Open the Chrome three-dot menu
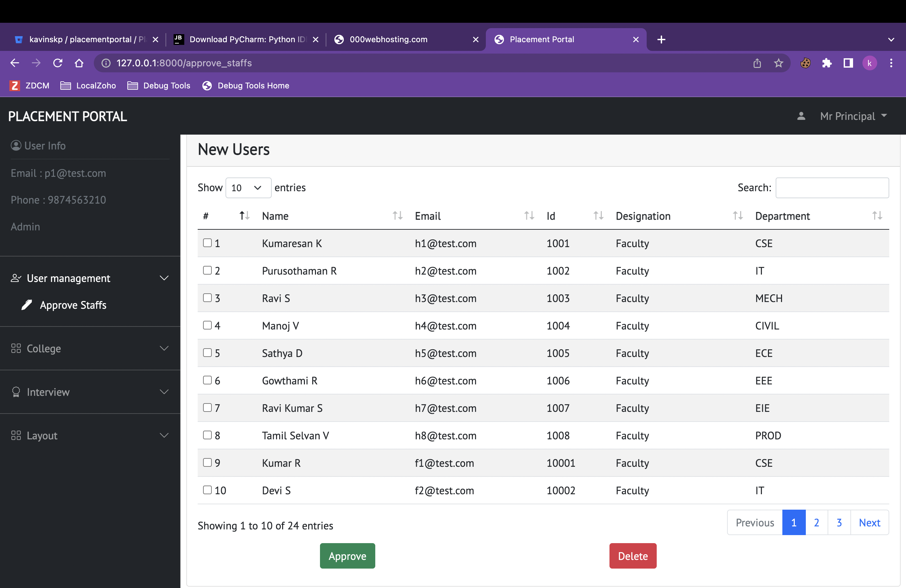The image size is (906, 588). [x=891, y=63]
